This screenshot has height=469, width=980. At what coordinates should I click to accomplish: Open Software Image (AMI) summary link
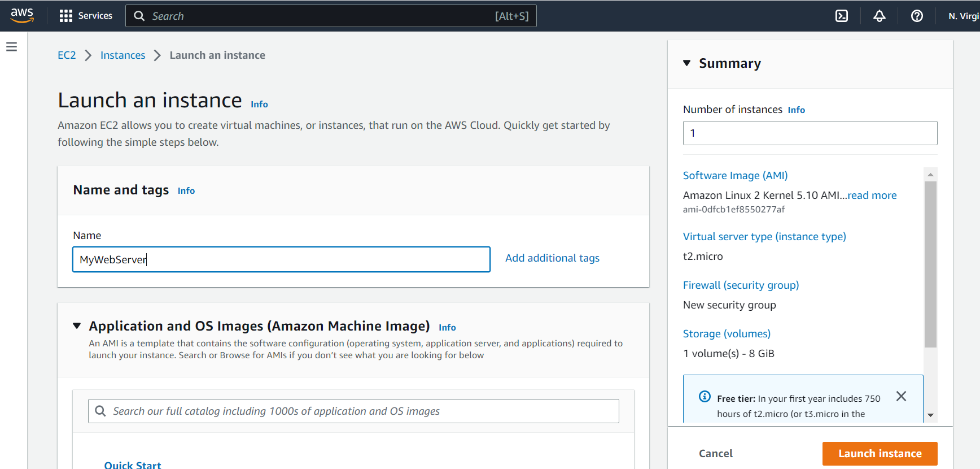tap(735, 176)
